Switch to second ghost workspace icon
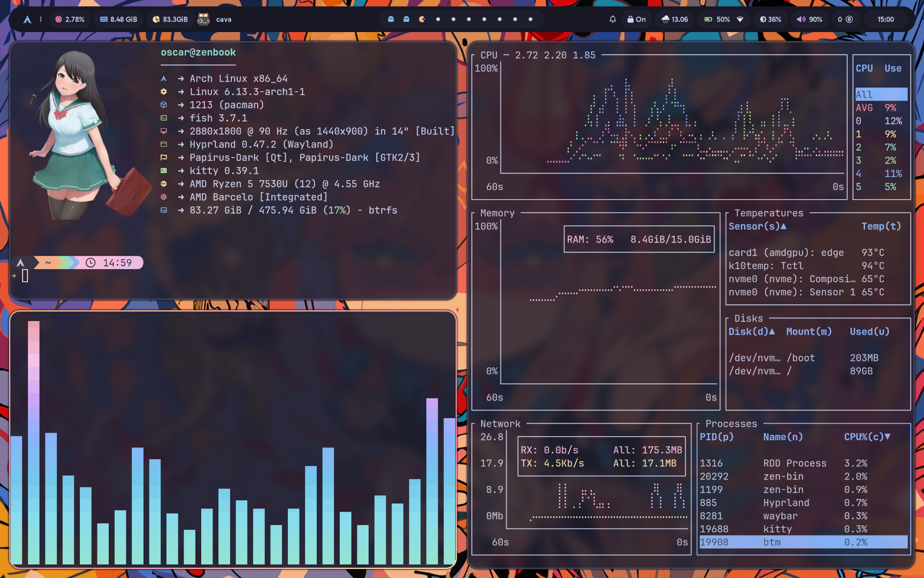924x578 pixels. 406,19
